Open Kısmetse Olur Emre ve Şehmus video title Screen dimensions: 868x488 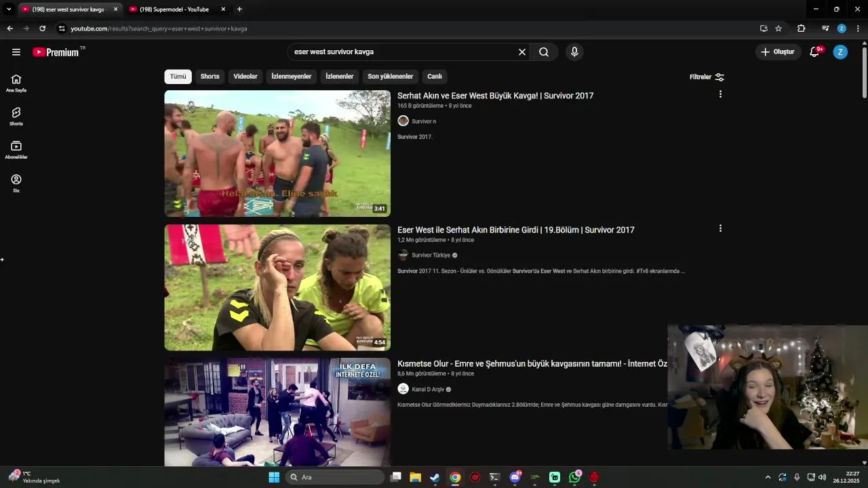coord(532,364)
